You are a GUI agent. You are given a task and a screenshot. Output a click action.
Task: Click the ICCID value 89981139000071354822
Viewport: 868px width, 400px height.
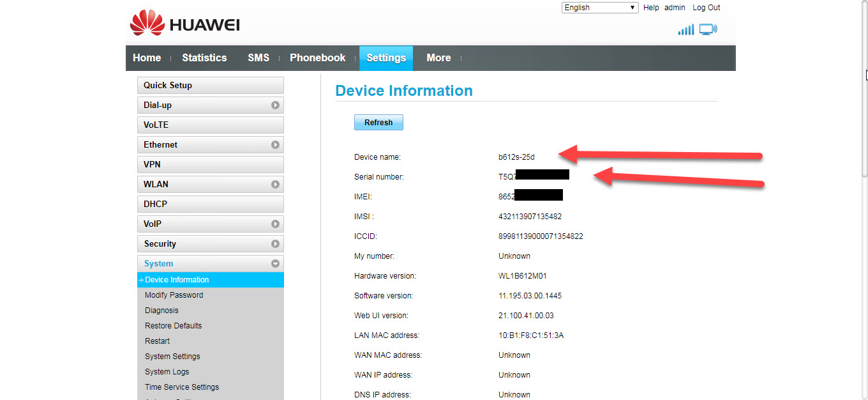point(541,236)
